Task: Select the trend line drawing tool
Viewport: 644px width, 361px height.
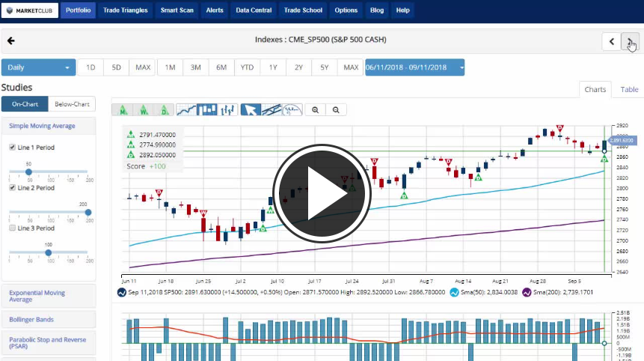Action: [272, 110]
